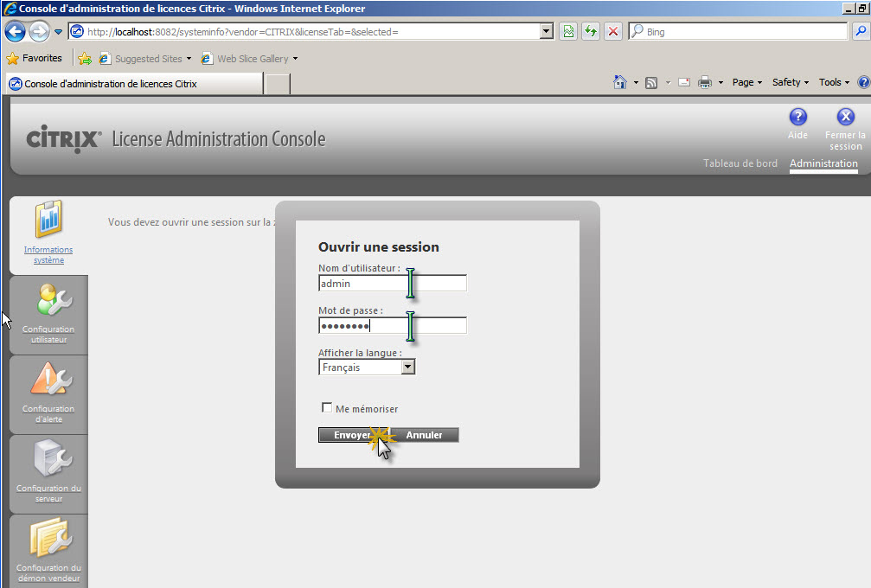Click the Add to Favorites Bar icon
Viewport: 871px width, 588px height.
(x=85, y=58)
